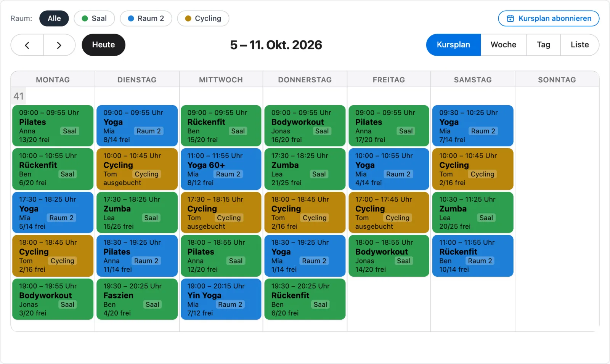Open Friday 18:00 Bodyworkout class

tap(389, 256)
